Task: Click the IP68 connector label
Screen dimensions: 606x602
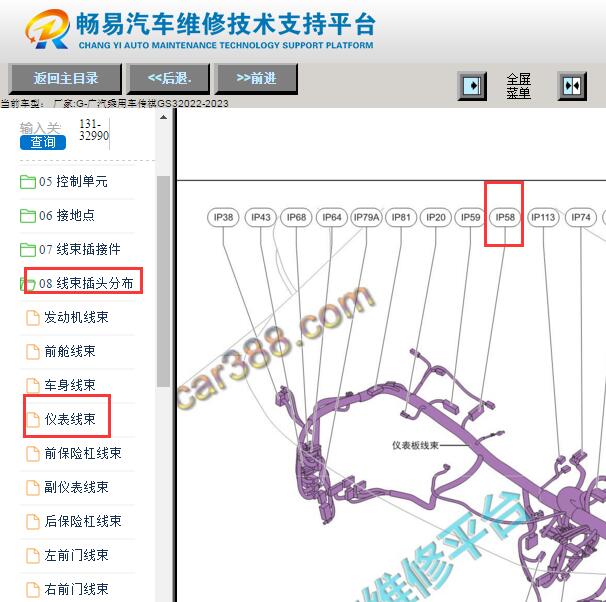Action: click(296, 217)
